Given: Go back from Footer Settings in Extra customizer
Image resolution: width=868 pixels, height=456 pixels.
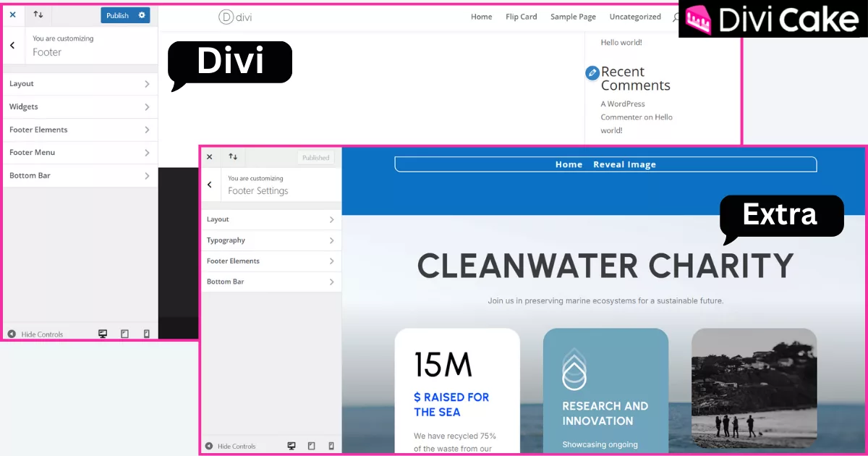Looking at the screenshot, I should (210, 185).
